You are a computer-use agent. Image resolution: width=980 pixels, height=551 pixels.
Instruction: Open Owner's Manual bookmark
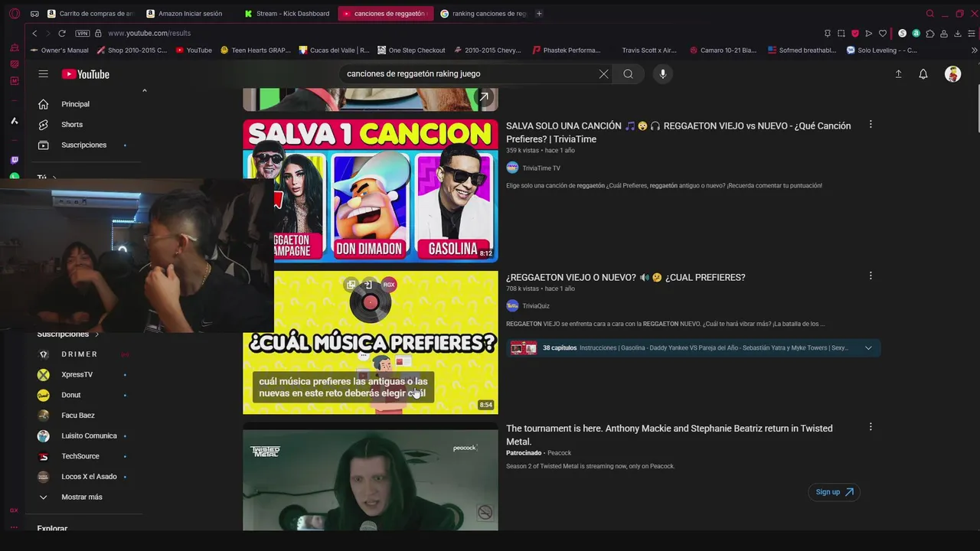59,51
